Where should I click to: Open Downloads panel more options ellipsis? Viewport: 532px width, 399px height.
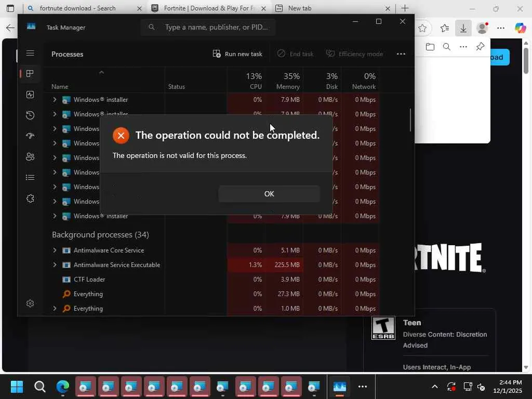(x=463, y=46)
